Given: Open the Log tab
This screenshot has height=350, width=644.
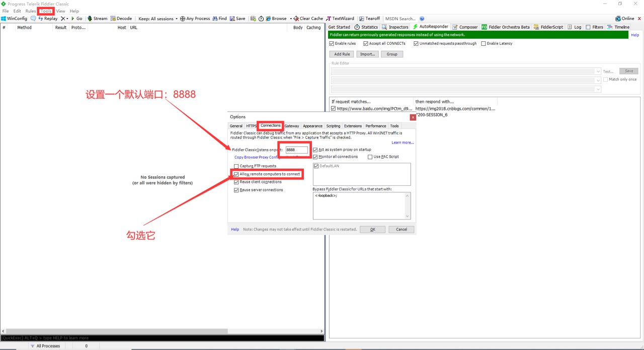Looking at the screenshot, I should pyautogui.click(x=574, y=27).
